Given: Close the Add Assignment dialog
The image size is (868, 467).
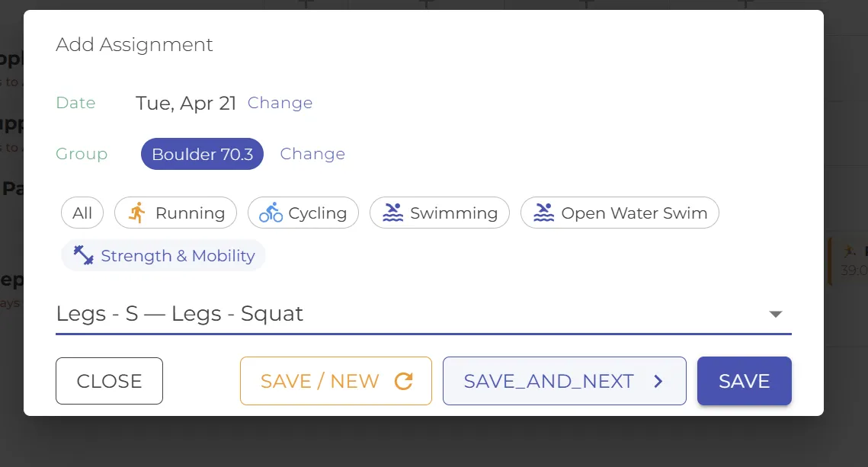Looking at the screenshot, I should click(109, 381).
